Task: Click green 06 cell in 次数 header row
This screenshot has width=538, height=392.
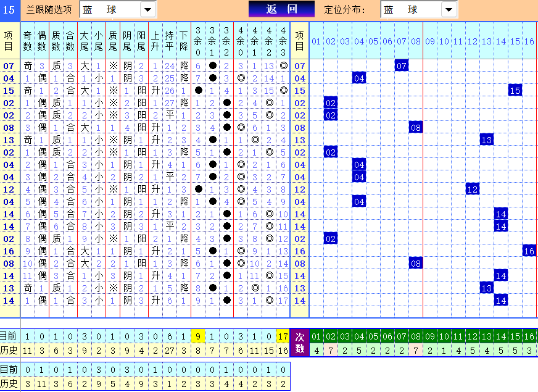Action: pos(387,336)
